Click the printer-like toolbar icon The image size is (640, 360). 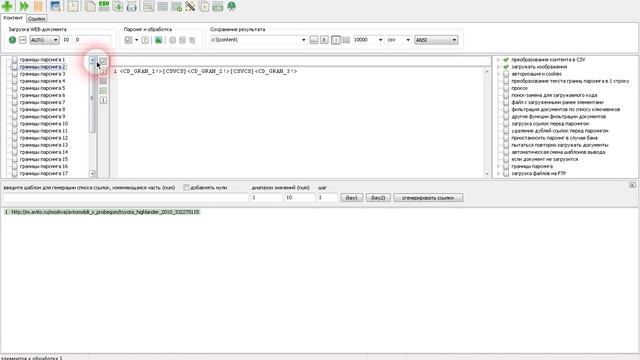131,6
